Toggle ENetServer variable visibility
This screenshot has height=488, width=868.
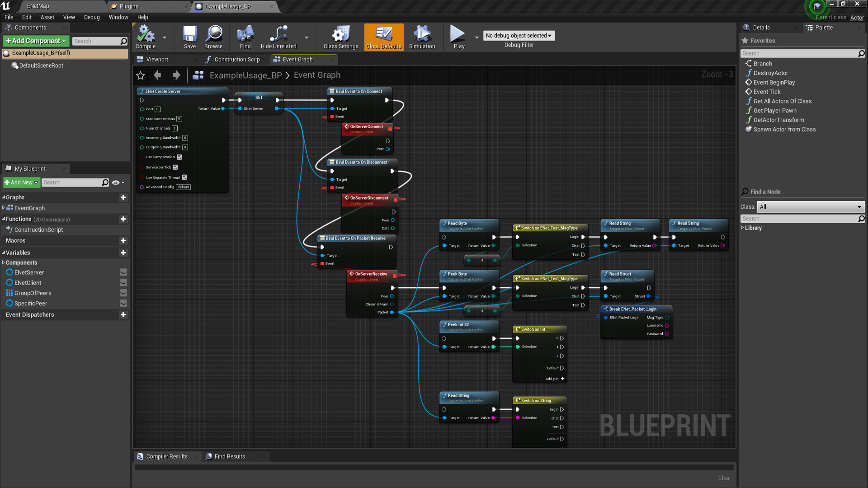pyautogui.click(x=123, y=272)
